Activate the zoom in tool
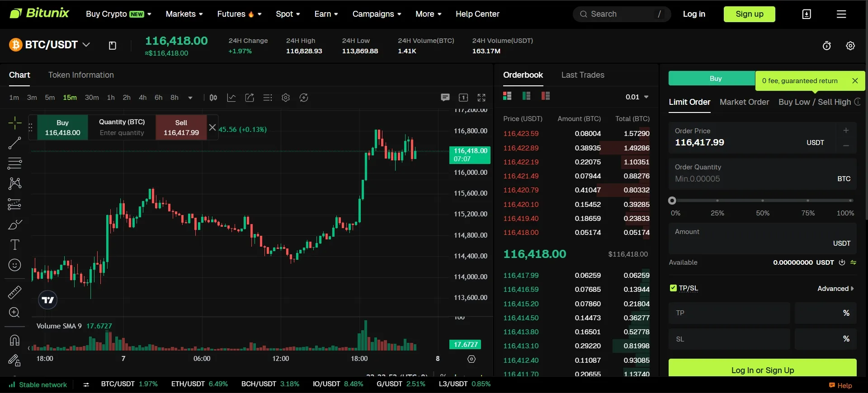The image size is (868, 393). pyautogui.click(x=14, y=313)
